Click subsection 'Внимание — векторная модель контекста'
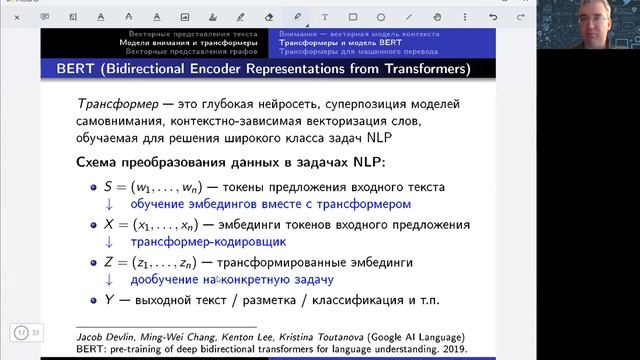The width and height of the screenshot is (640, 360). tap(359, 34)
